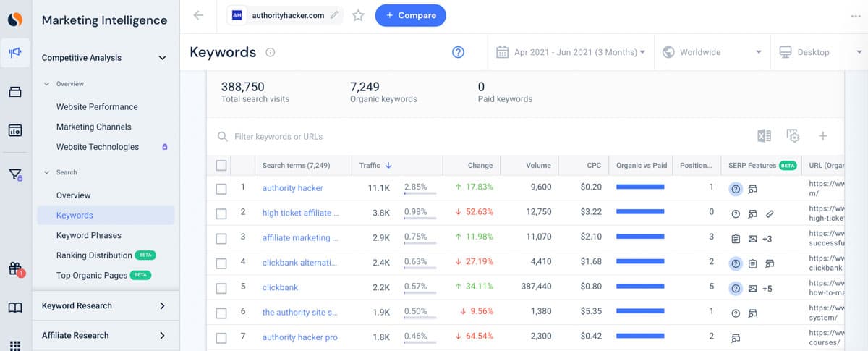Click the image SERP icon in clickbank row
This screenshot has width=868, height=351.
click(x=752, y=288)
